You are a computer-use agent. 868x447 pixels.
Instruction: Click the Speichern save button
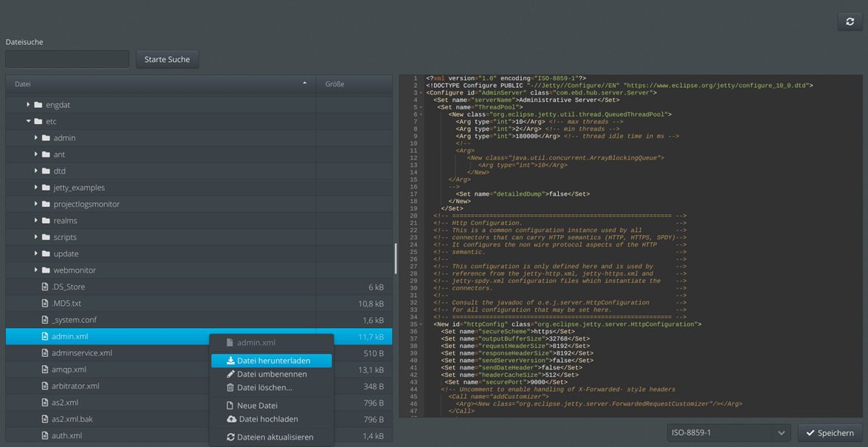click(830, 433)
